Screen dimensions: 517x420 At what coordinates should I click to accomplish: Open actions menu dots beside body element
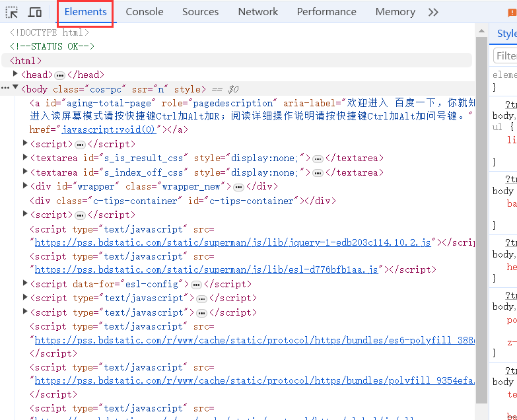5,88
